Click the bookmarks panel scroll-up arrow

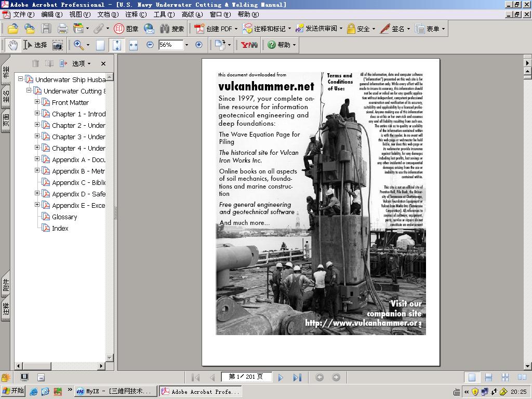point(110,76)
